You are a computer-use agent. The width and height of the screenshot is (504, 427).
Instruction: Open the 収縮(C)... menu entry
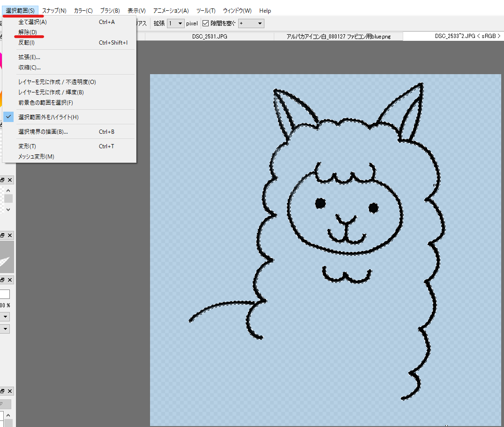[x=69, y=67]
